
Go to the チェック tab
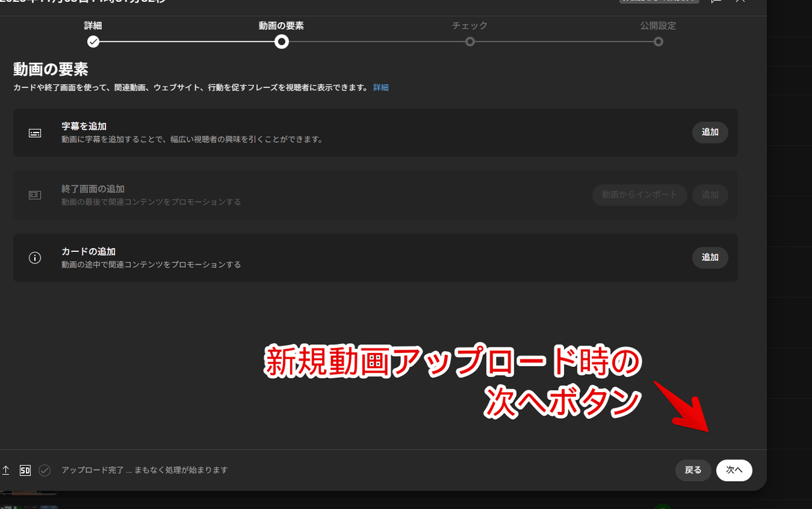(x=470, y=26)
